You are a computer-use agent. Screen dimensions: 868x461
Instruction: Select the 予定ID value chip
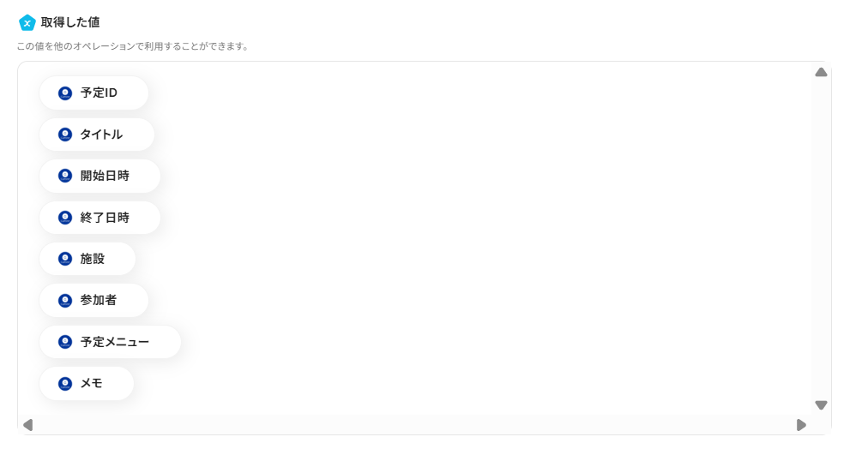(x=93, y=93)
